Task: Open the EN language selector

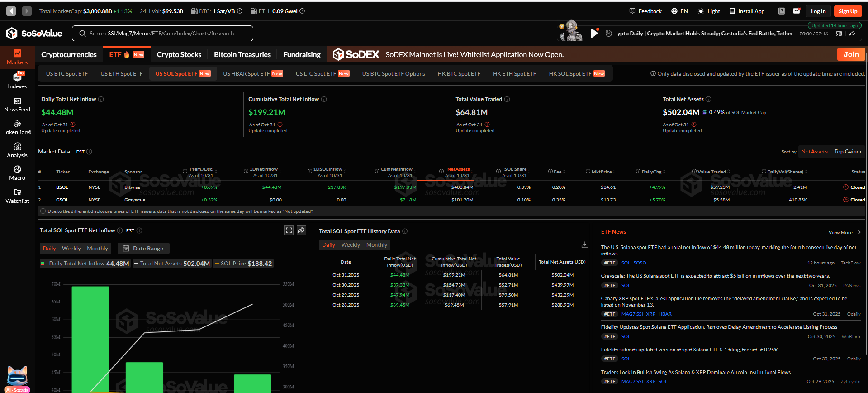Action: 679,11
